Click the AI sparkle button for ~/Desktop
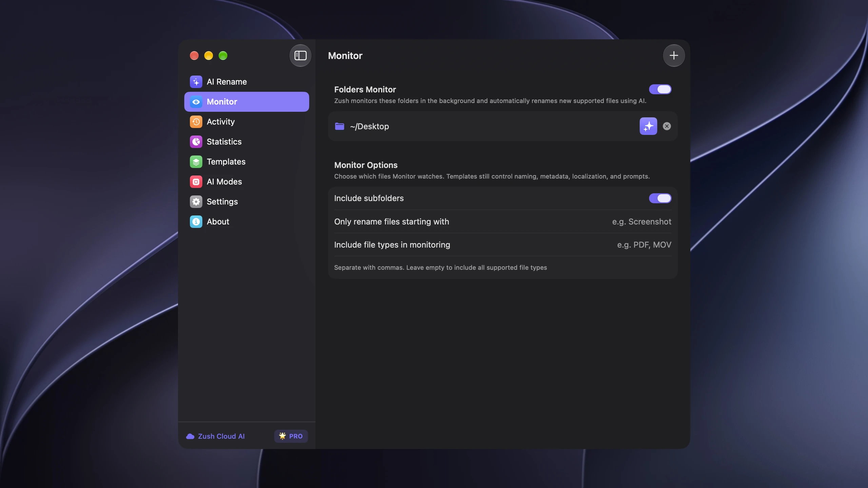Image resolution: width=868 pixels, height=488 pixels. [648, 126]
